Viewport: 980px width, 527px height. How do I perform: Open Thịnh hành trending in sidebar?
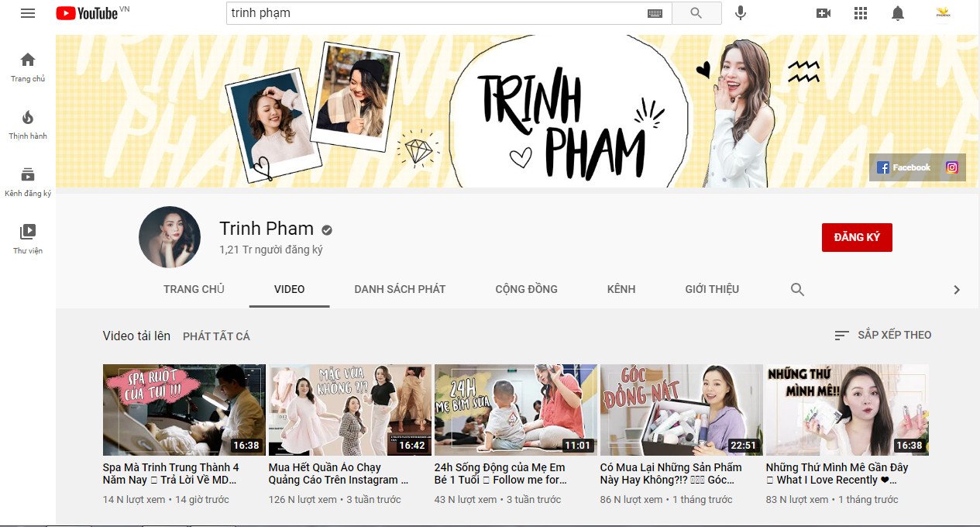pyautogui.click(x=28, y=125)
